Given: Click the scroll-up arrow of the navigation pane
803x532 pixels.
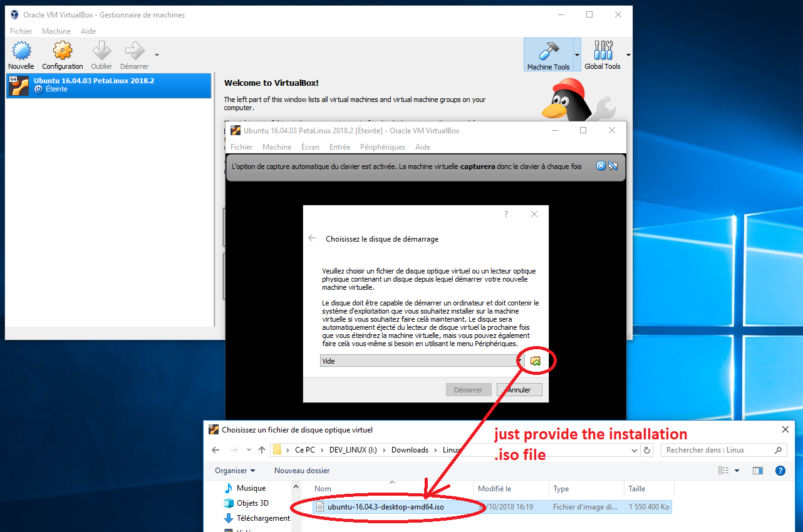Looking at the screenshot, I should pos(296,486).
